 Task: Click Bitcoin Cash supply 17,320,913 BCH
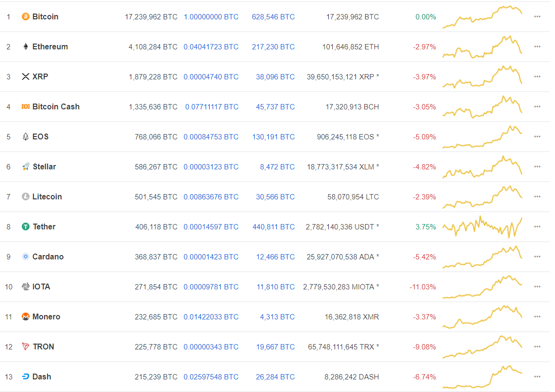pyautogui.click(x=352, y=106)
